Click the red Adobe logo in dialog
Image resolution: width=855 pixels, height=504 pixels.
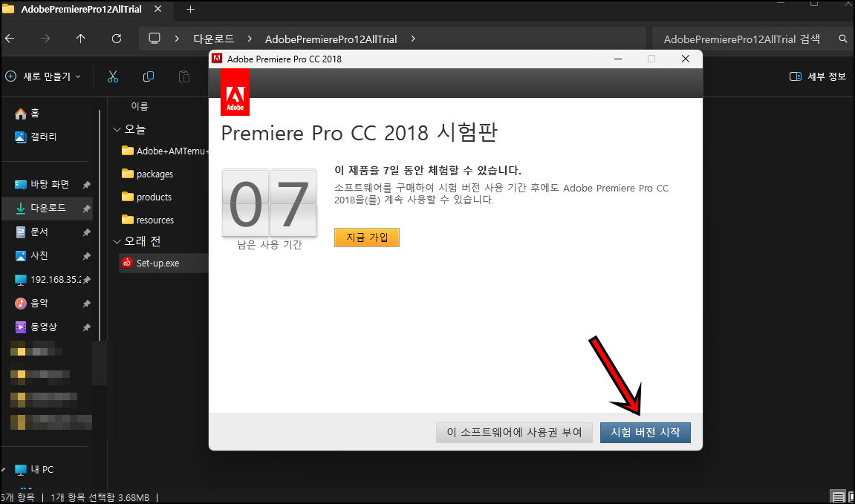[x=235, y=94]
